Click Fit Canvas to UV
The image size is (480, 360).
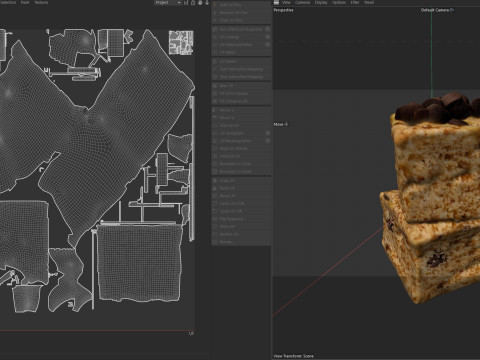(x=241, y=101)
